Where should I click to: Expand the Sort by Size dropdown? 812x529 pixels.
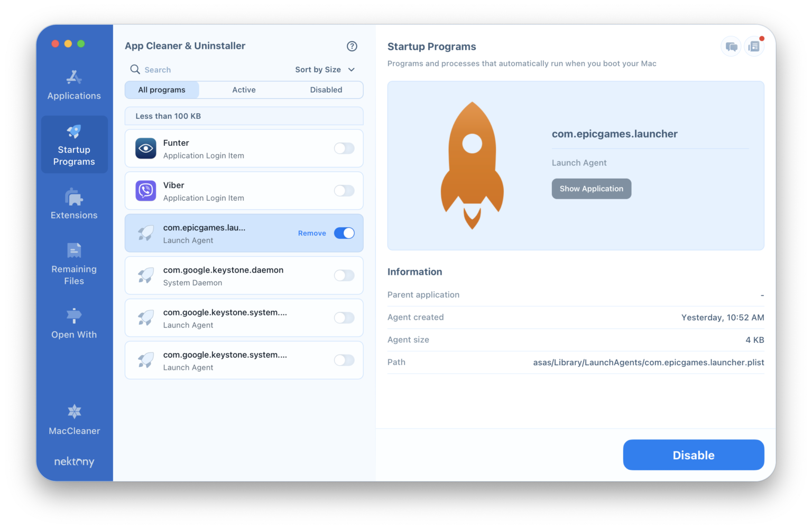click(325, 70)
